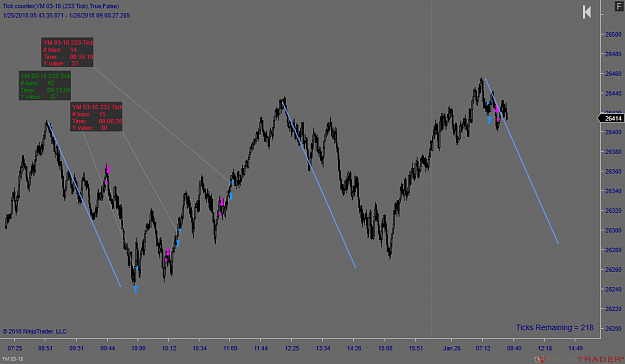
Task: Click the blue up arrow near 07:12 on Jan 26
Action: click(489, 119)
